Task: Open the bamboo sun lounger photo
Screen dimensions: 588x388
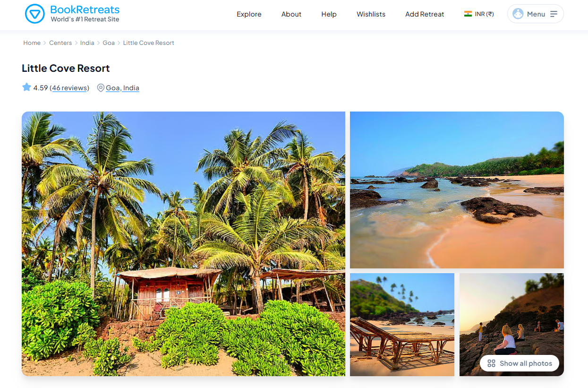Action: point(402,325)
